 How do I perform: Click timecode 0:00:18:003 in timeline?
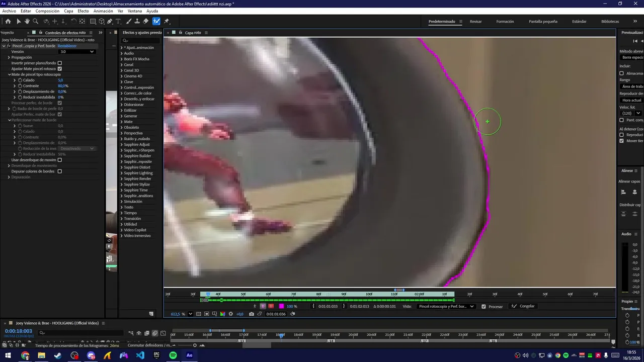(19, 331)
